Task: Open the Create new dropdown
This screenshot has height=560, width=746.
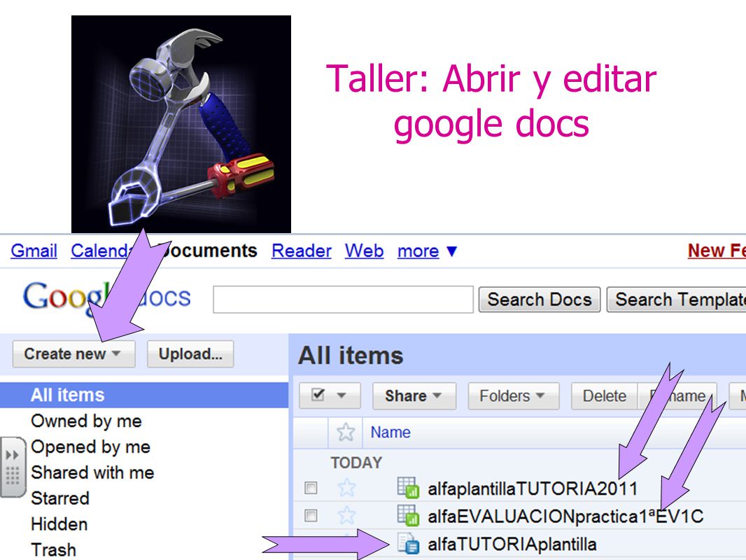Action: pyautogui.click(x=73, y=354)
